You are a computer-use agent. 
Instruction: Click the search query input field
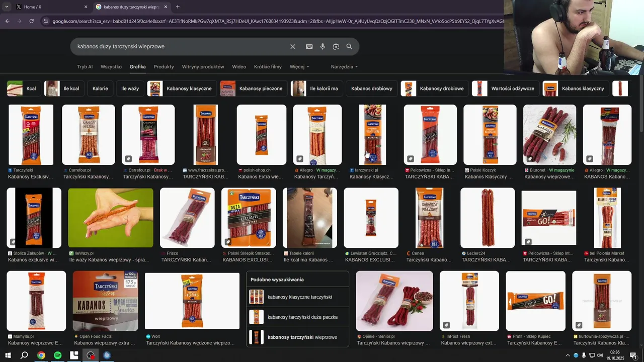(x=181, y=46)
